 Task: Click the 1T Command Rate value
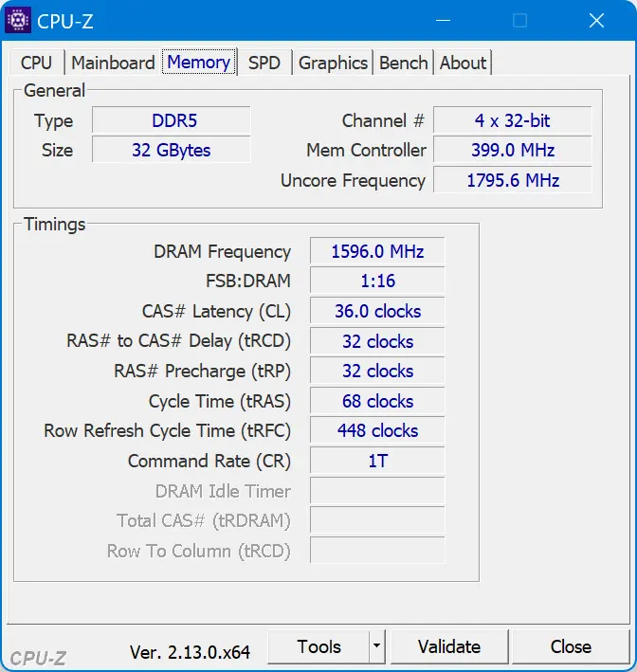click(377, 461)
